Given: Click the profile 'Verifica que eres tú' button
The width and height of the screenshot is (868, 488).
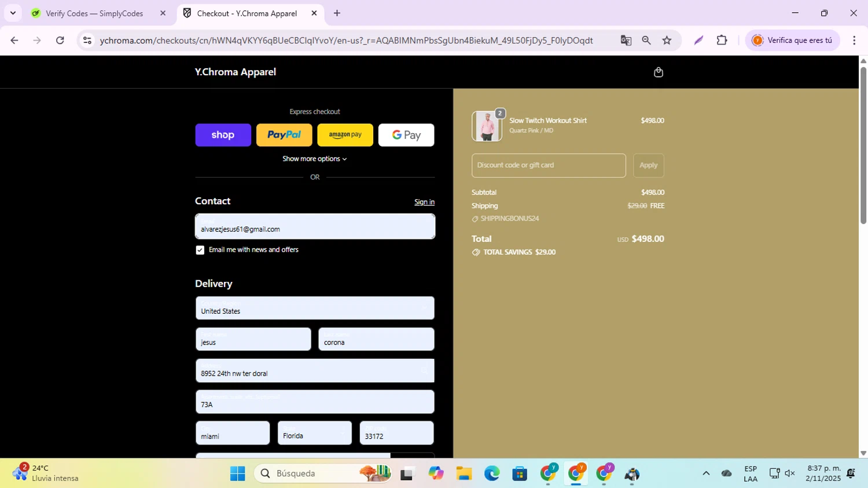Looking at the screenshot, I should (792, 41).
